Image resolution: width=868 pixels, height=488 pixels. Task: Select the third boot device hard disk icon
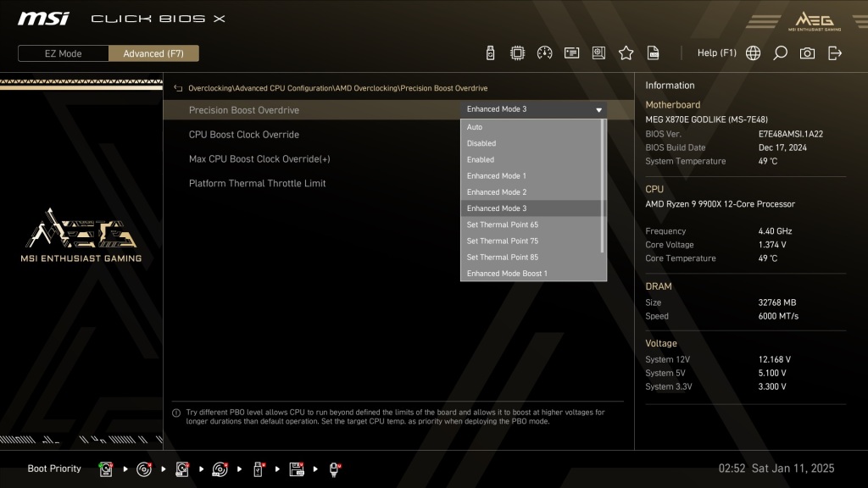tap(182, 469)
